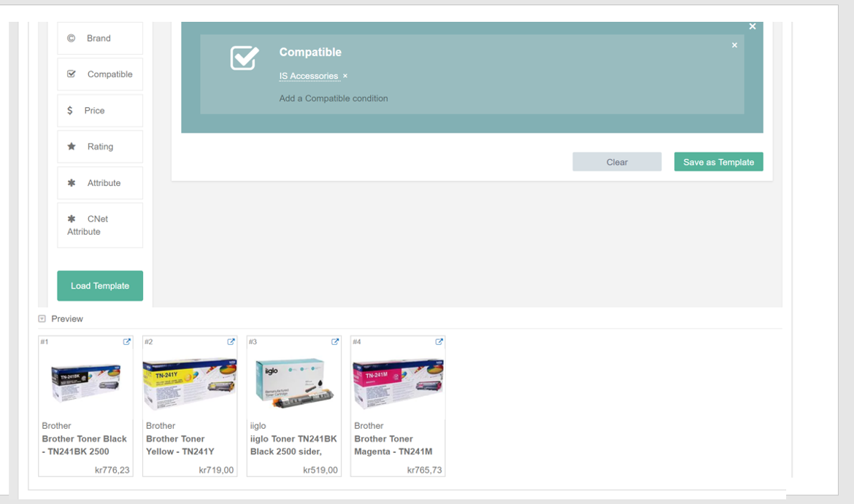Remove the IS Accessories condition
The width and height of the screenshot is (854, 504).
345,76
